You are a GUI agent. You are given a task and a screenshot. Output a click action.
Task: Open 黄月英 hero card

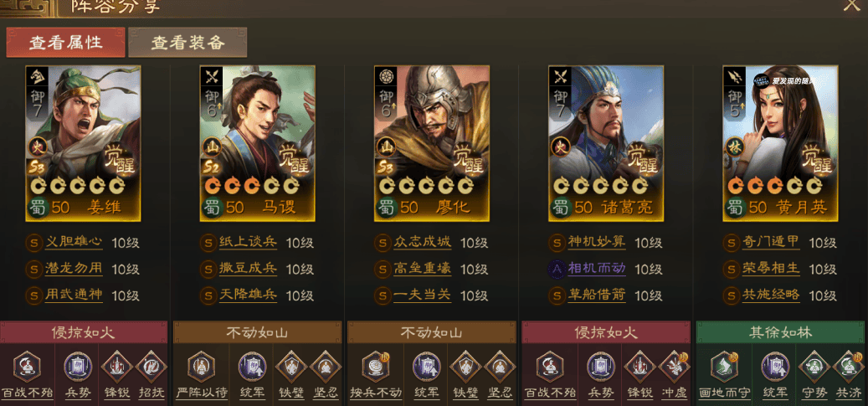[780, 143]
